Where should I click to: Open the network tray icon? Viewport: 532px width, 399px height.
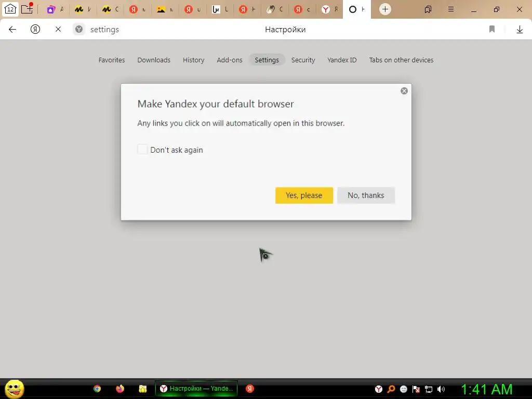pos(429,389)
